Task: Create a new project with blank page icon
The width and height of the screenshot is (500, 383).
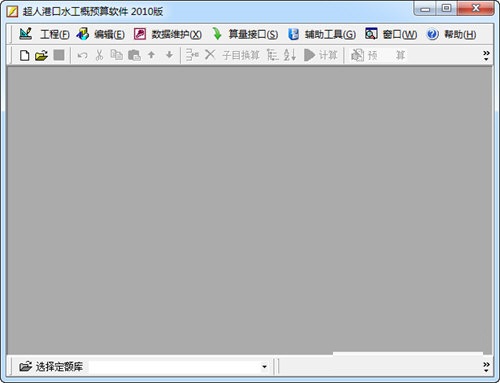Action: [x=24, y=55]
